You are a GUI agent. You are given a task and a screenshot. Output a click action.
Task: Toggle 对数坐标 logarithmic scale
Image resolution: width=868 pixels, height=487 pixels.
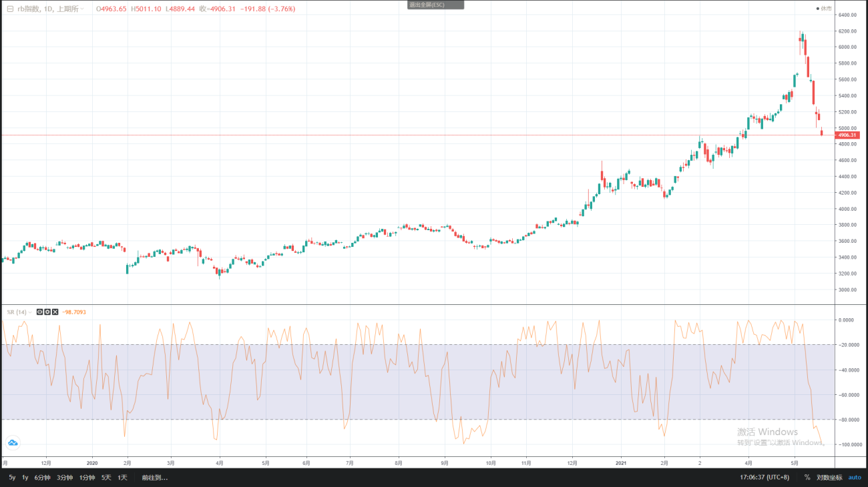(x=829, y=477)
